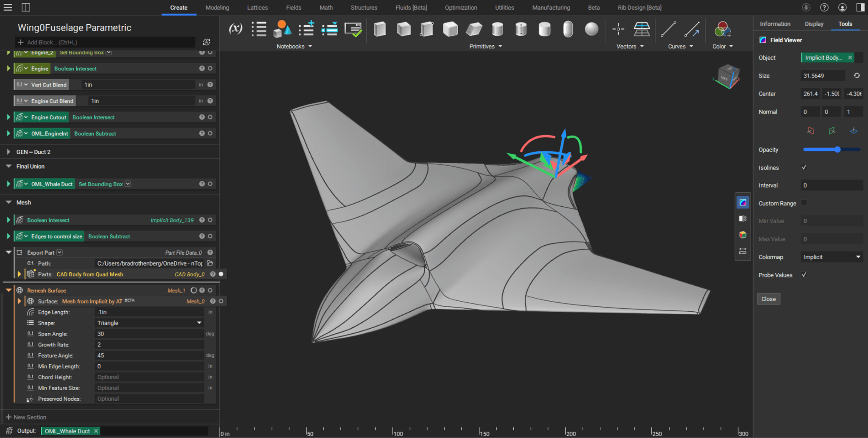Select the Line tool under Curves
The height and width of the screenshot is (438, 868).
click(669, 30)
